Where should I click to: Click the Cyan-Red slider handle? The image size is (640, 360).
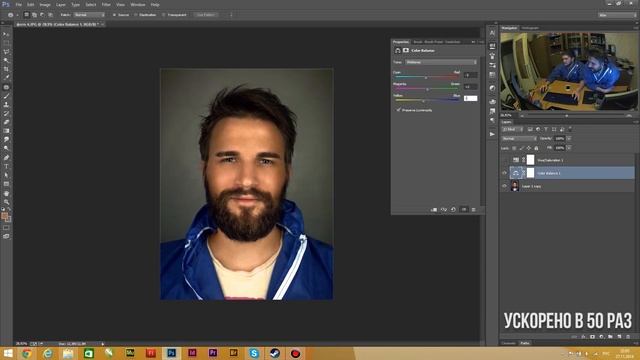tap(426, 77)
